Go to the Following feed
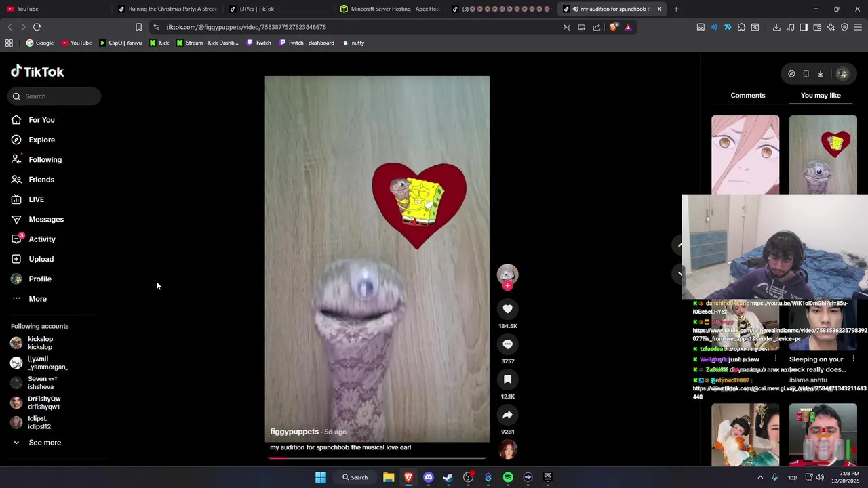Viewport: 868px width, 488px height. click(36, 159)
